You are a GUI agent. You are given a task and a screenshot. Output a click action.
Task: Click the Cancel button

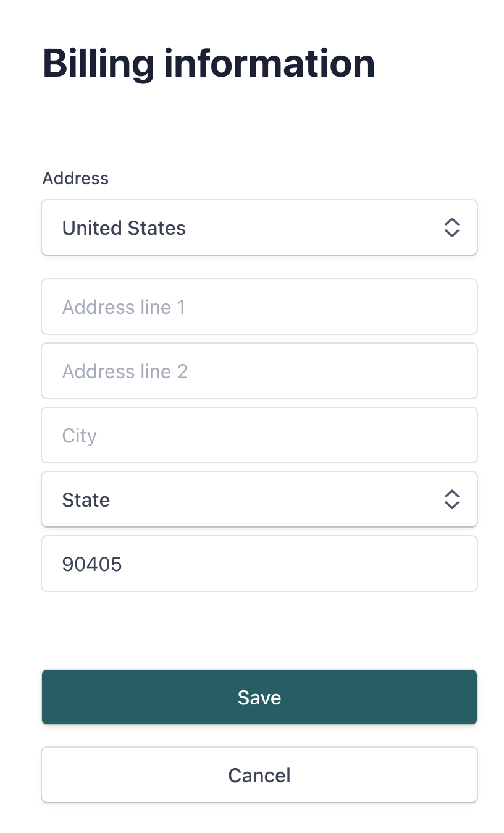click(259, 775)
